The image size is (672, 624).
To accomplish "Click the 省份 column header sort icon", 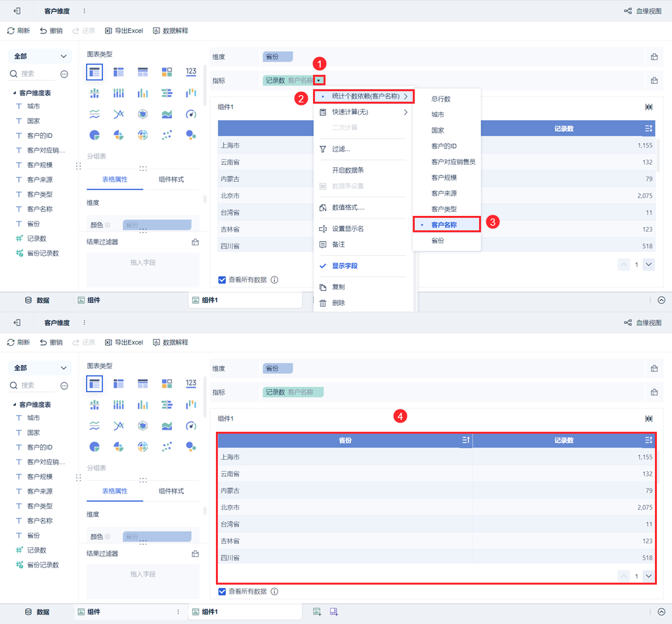I will (466, 440).
